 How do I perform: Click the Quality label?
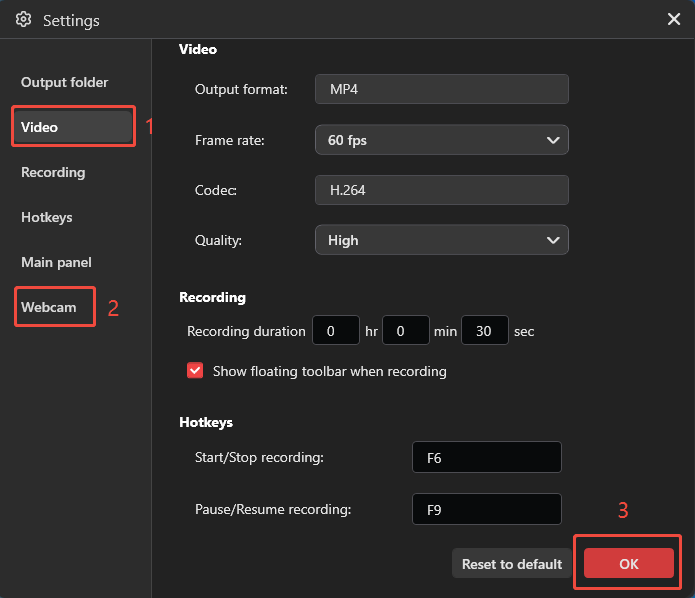pyautogui.click(x=218, y=240)
